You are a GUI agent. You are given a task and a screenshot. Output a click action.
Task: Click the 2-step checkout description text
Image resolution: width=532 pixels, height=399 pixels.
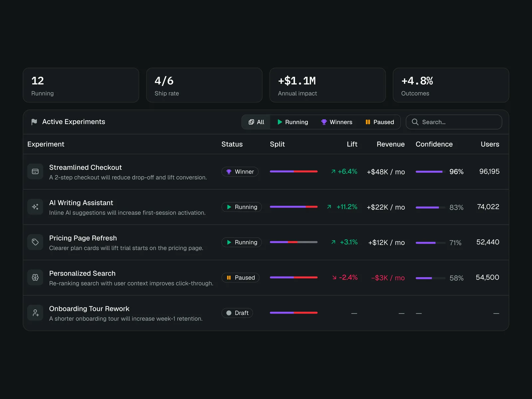point(128,178)
